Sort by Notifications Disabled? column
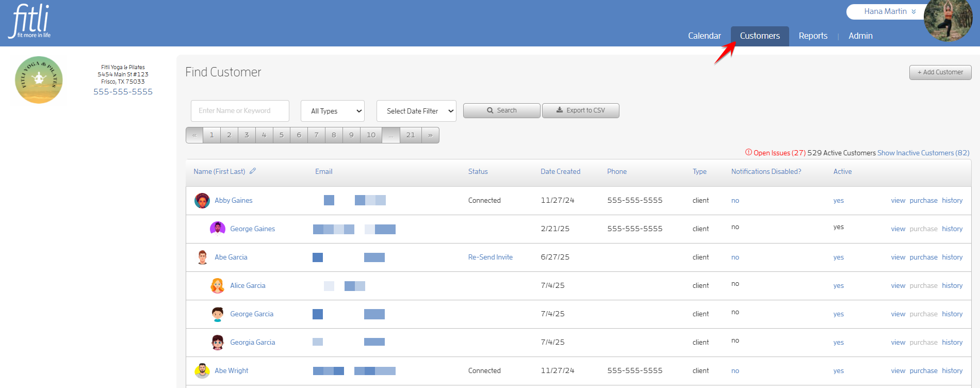The width and height of the screenshot is (980, 388). [766, 171]
